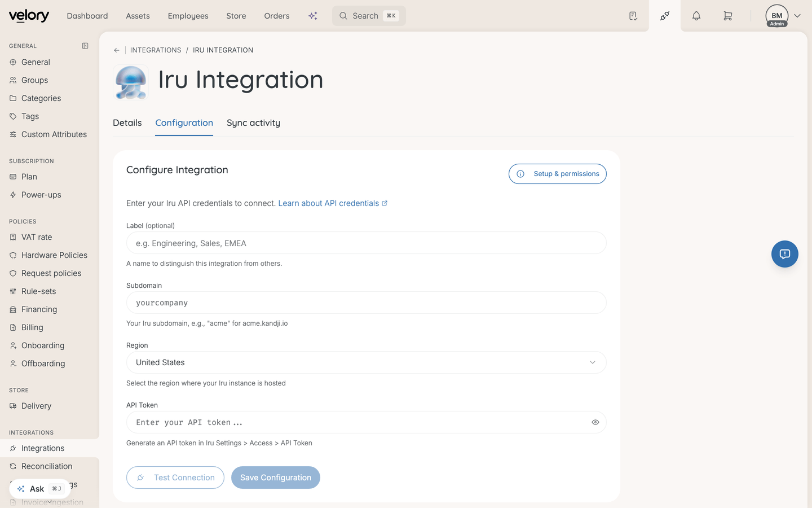Open the AI sparkle assistant icon
The height and width of the screenshot is (508, 812).
point(313,16)
